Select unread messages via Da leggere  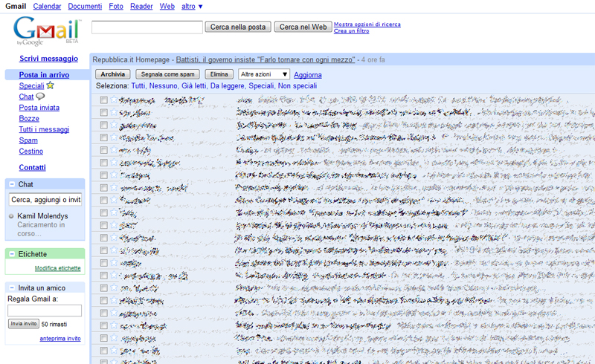point(228,86)
